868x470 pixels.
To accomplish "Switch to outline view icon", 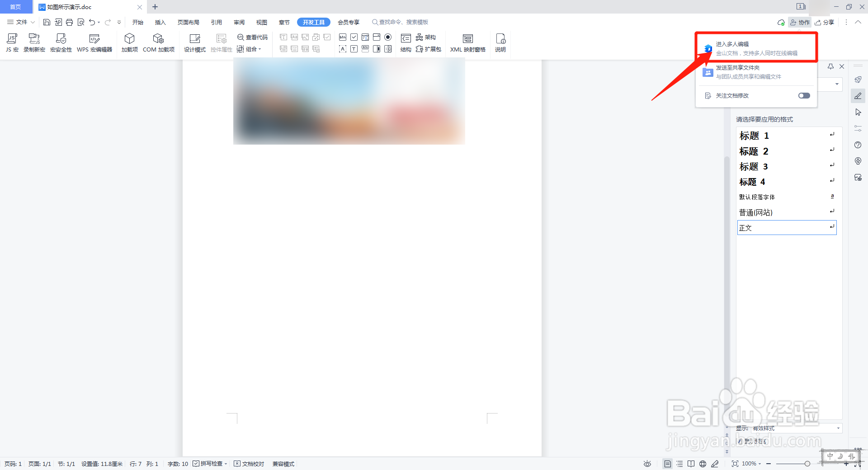I will coord(679,464).
